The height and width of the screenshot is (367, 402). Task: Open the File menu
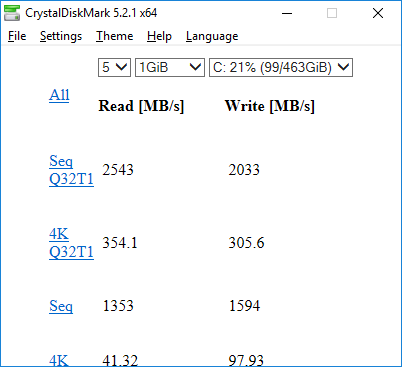pyautogui.click(x=17, y=36)
